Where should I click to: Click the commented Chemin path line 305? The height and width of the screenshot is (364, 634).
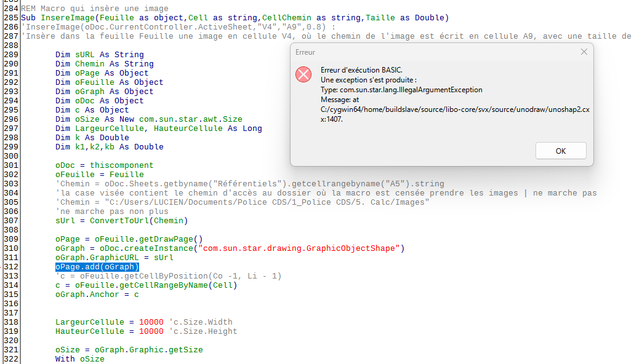pos(242,202)
